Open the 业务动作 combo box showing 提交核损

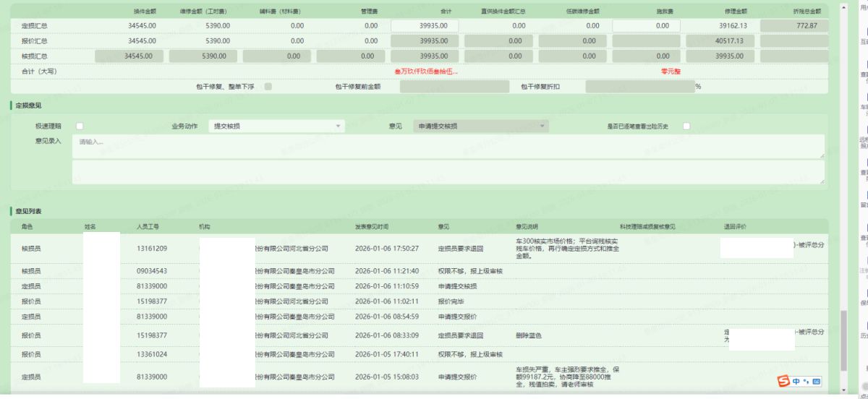pyautogui.click(x=276, y=126)
